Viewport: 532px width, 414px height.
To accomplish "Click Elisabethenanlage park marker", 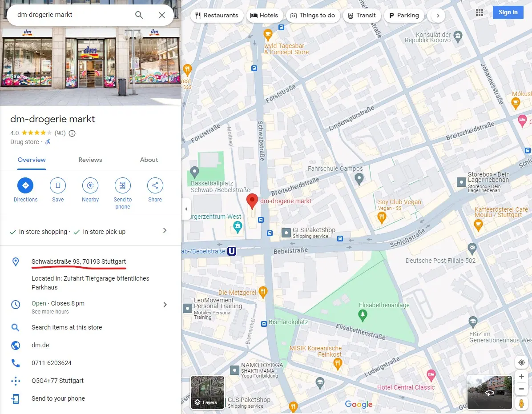I will (363, 315).
